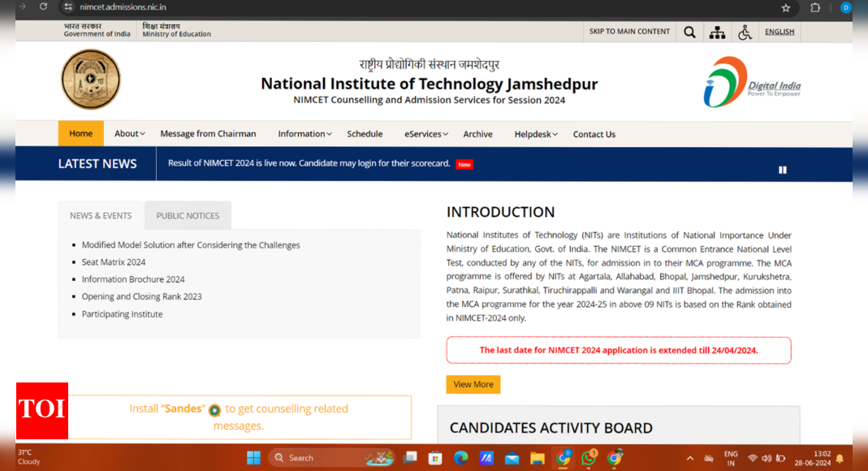The height and width of the screenshot is (471, 868).
Task: Open WhatsApp from the taskbar
Action: pyautogui.click(x=590, y=457)
